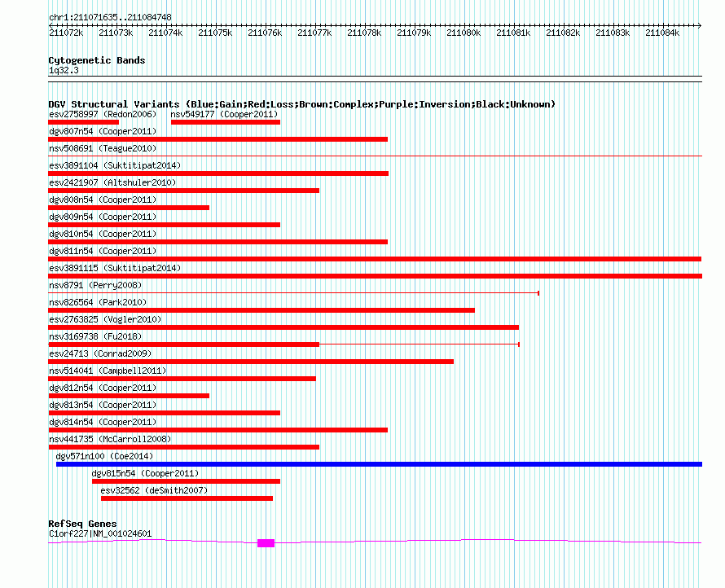Select the red bar for esv32562
Viewport: 725px width, 588px height.
[x=187, y=498]
